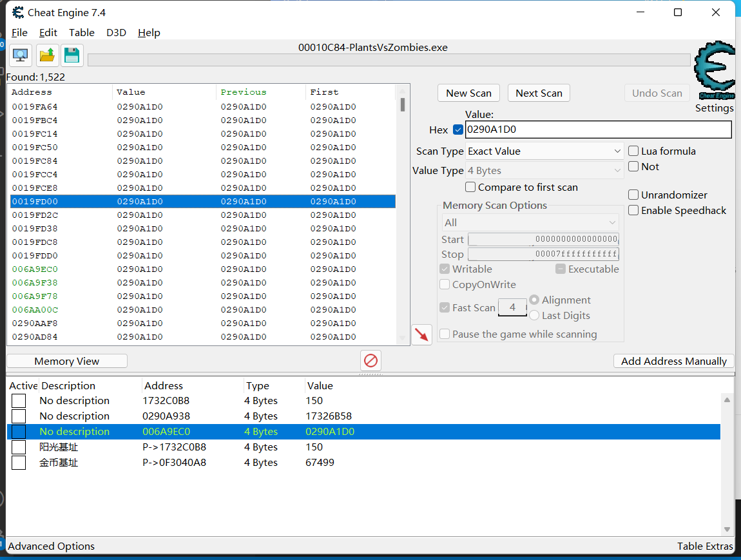Open the Value Type dropdown
Viewport: 741px width, 560px height.
pyautogui.click(x=544, y=171)
